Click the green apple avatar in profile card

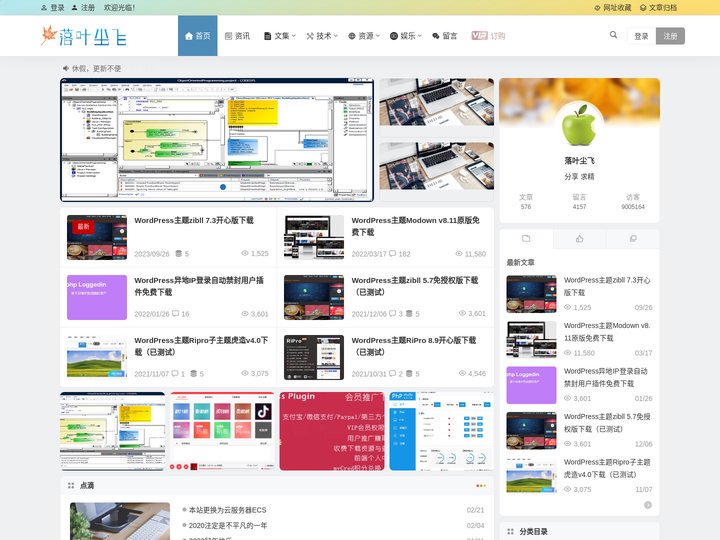(x=579, y=125)
